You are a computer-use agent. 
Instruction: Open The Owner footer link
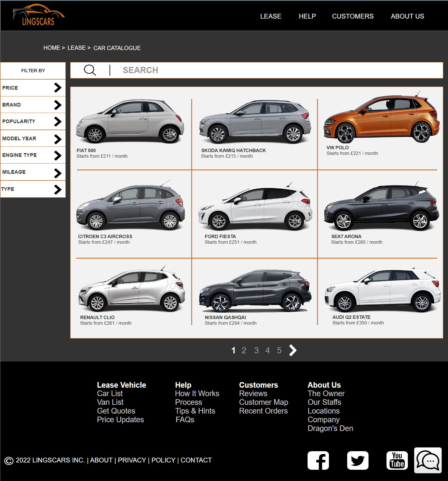pyautogui.click(x=326, y=394)
